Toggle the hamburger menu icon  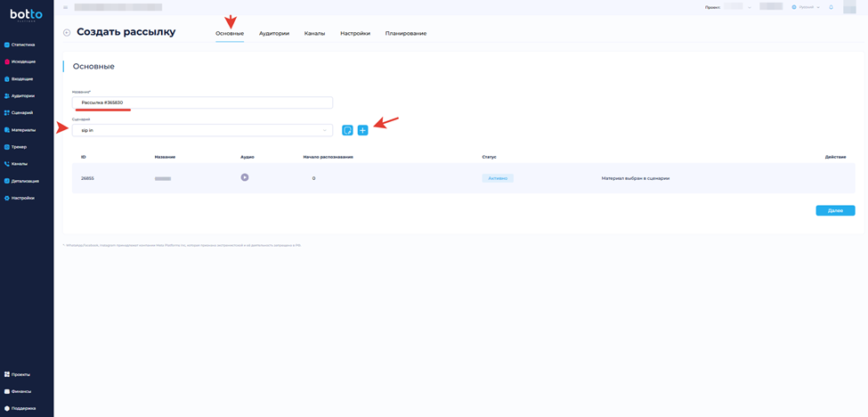[65, 7]
